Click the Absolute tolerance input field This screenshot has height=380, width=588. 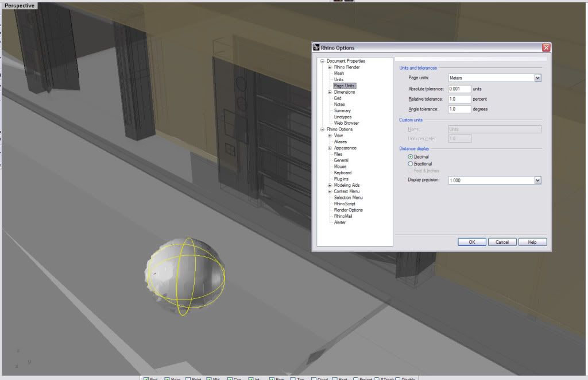pos(459,89)
